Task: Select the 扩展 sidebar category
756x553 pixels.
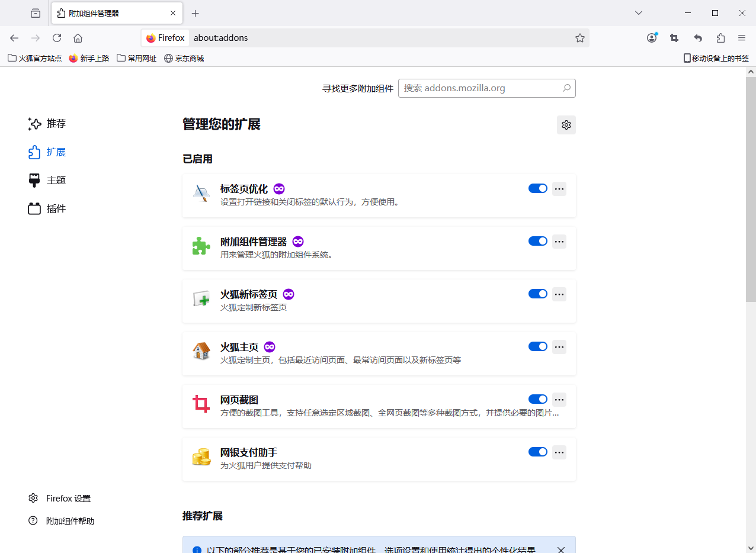Action: (47, 152)
